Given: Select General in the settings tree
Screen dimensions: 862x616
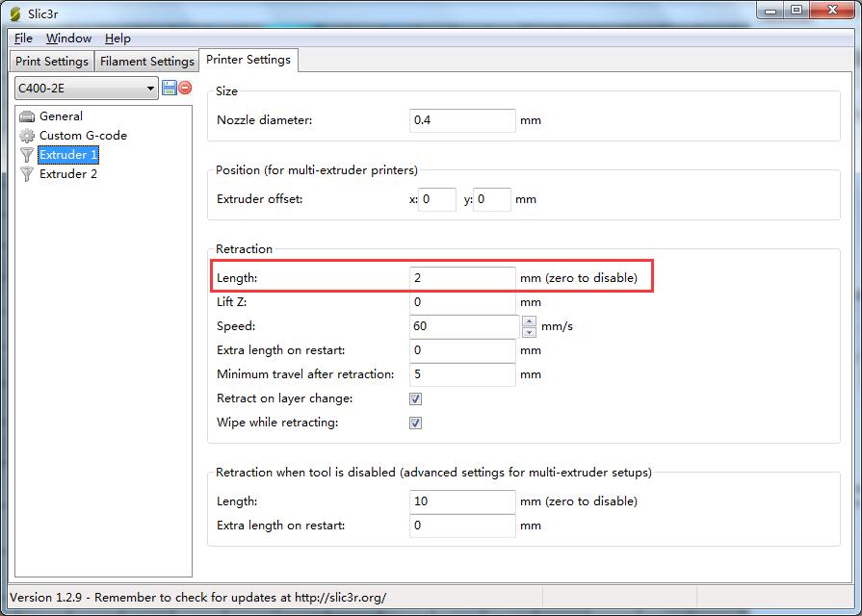Looking at the screenshot, I should [61, 116].
